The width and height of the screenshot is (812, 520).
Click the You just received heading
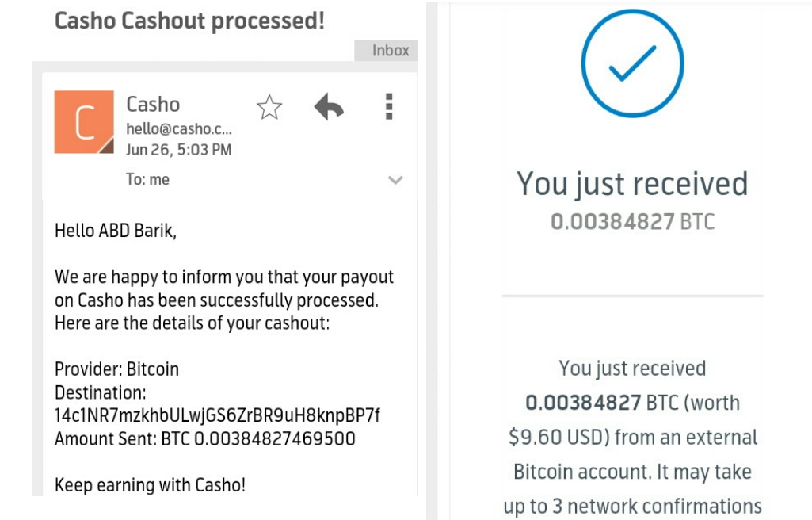coord(631,183)
